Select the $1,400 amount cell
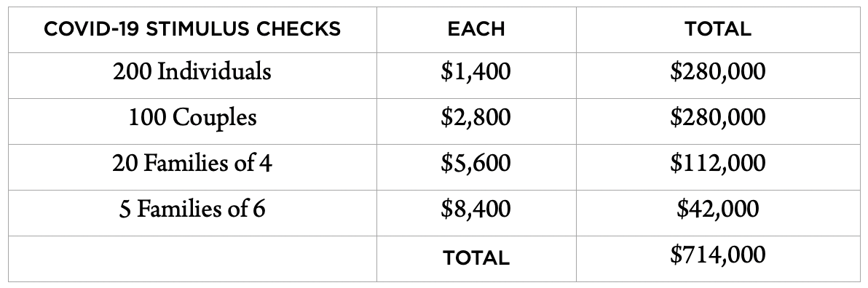Viewport: 868px width, 288px height. tap(477, 76)
